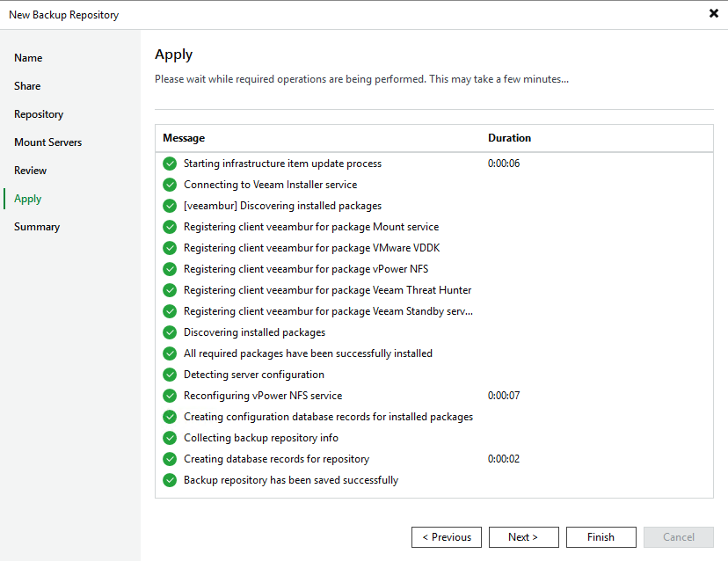Select row 'Collecting backup repository info'
Image resolution: width=728 pixels, height=561 pixels.
pyautogui.click(x=434, y=438)
